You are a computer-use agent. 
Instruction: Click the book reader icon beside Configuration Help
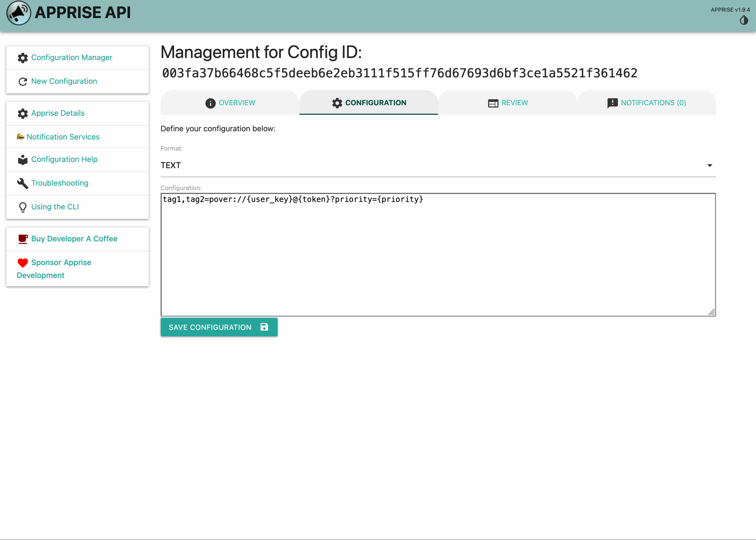pos(23,160)
